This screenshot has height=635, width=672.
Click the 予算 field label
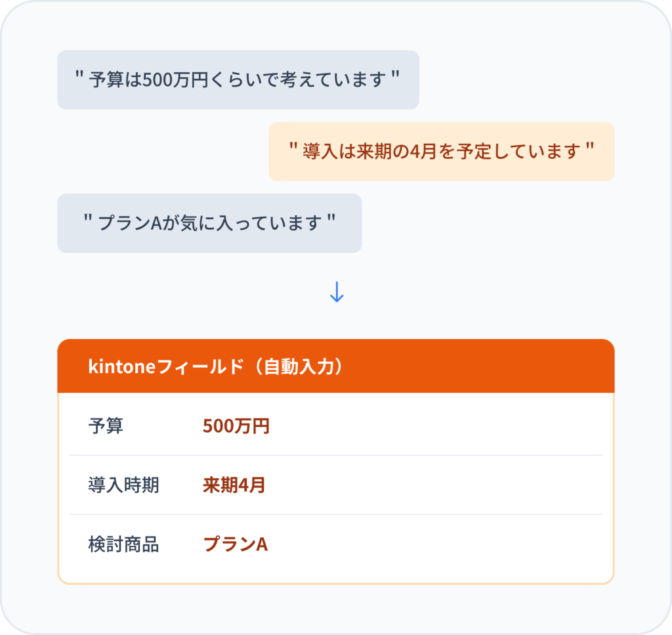(x=106, y=426)
